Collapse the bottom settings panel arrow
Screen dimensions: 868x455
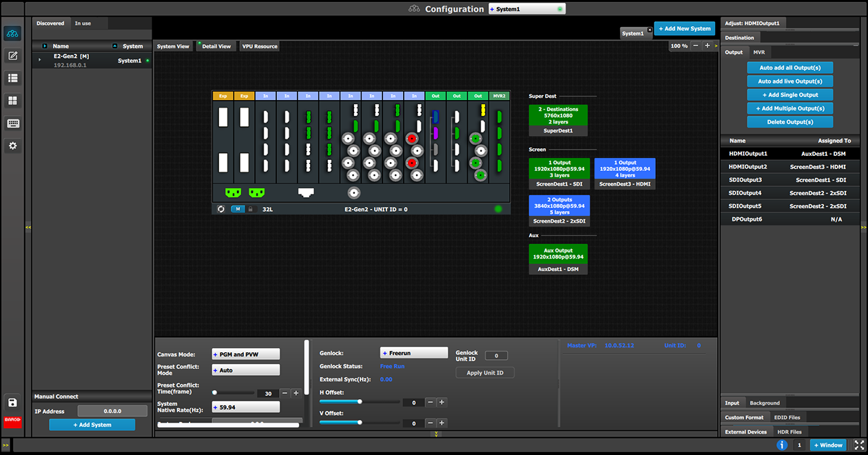click(x=435, y=434)
